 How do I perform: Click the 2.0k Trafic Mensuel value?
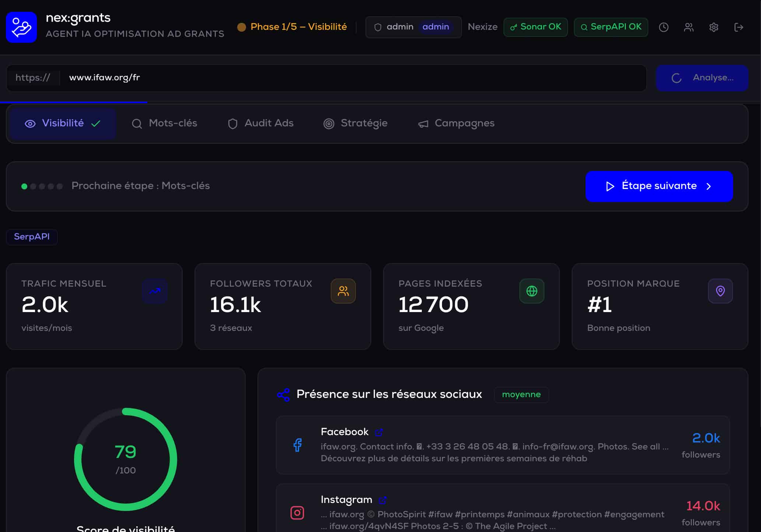pos(45,305)
